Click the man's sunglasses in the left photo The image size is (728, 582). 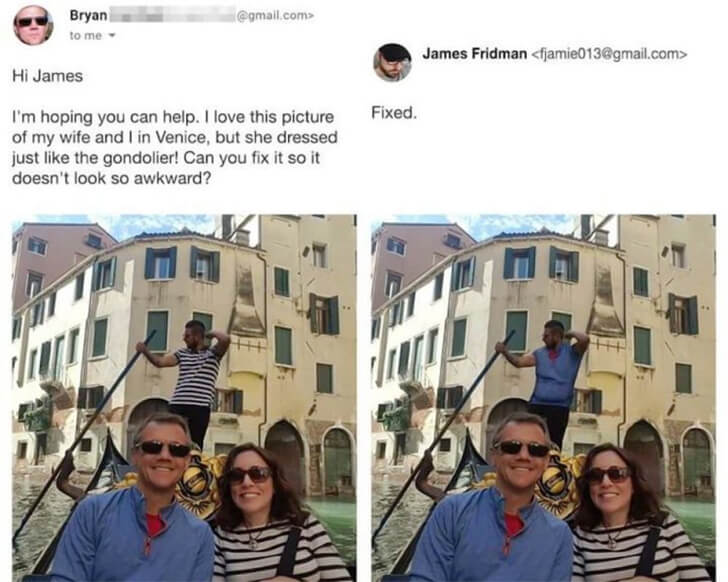click(x=162, y=448)
